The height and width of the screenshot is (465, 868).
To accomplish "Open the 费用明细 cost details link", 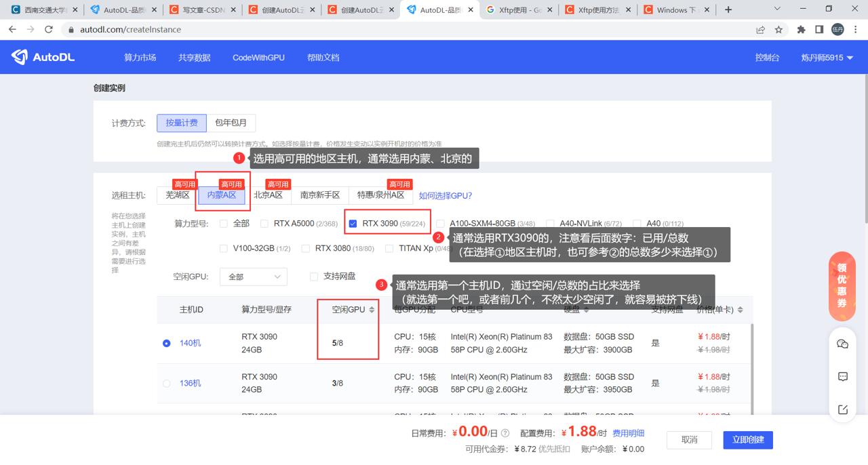I will click(629, 433).
